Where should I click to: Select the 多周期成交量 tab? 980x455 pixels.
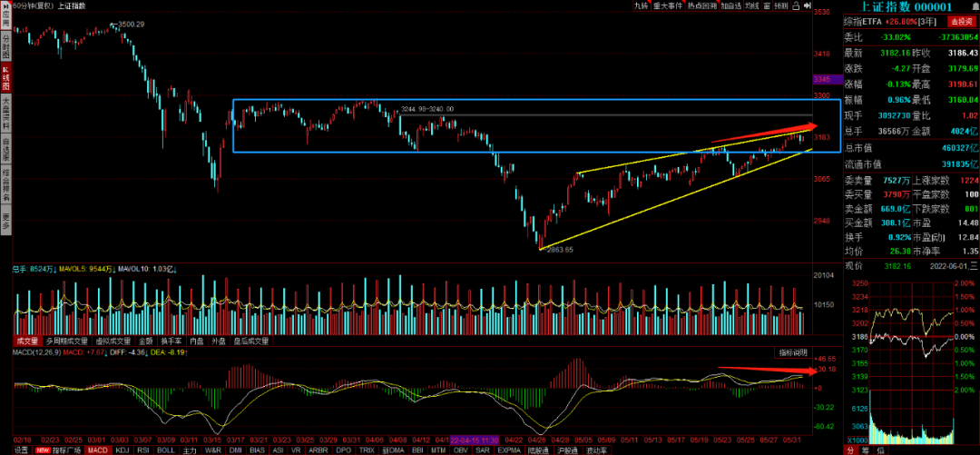(66, 341)
